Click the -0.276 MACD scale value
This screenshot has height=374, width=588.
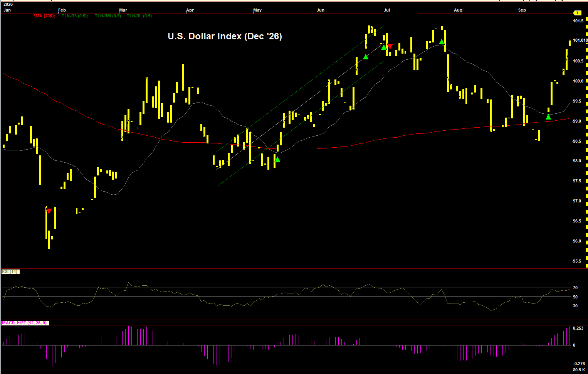(579, 364)
